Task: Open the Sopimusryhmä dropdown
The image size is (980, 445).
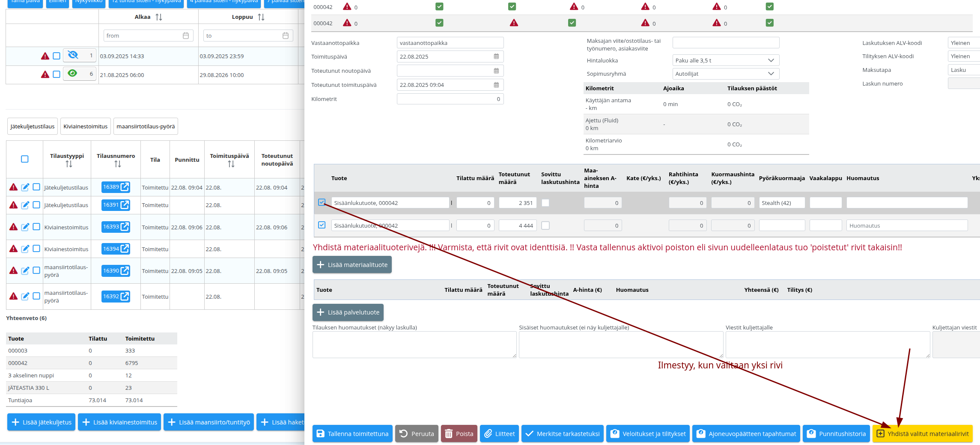Action: 771,74
